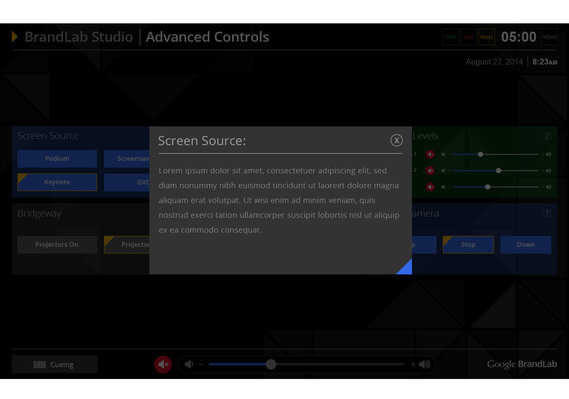The height and width of the screenshot is (399, 569).
Task: Click the master volume down speaker icon
Action: pyautogui.click(x=189, y=364)
